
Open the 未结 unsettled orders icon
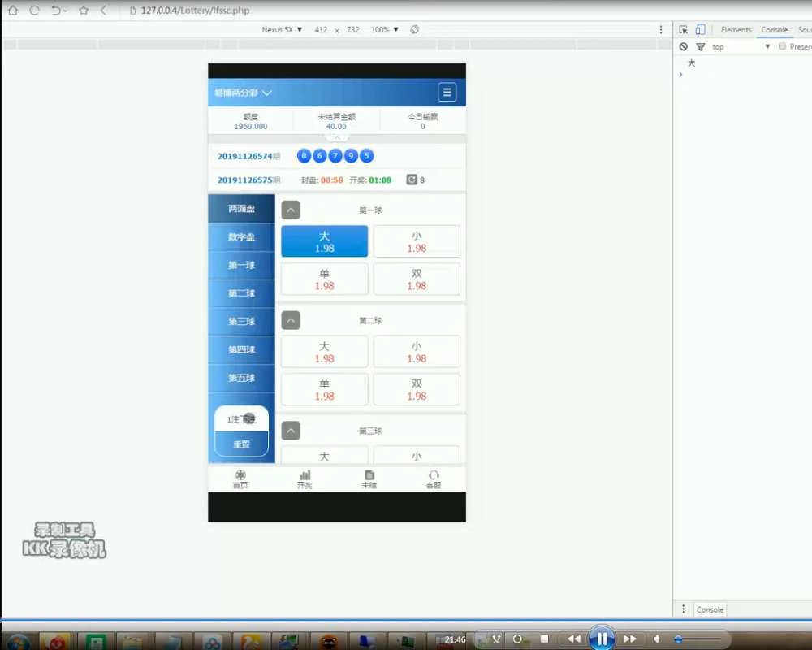[369, 478]
